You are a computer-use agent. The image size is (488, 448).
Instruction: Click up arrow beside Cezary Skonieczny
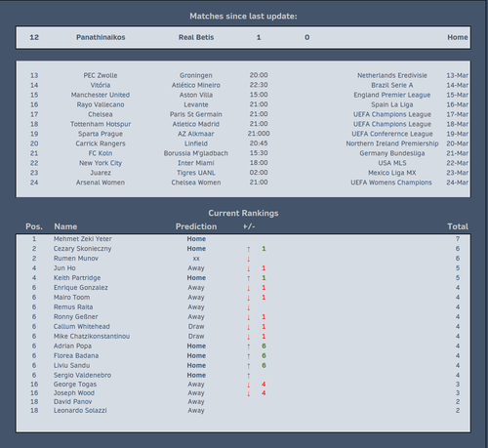click(248, 249)
